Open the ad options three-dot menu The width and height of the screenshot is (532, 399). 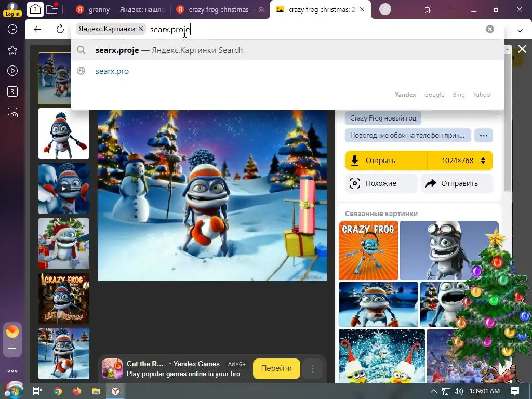312,368
